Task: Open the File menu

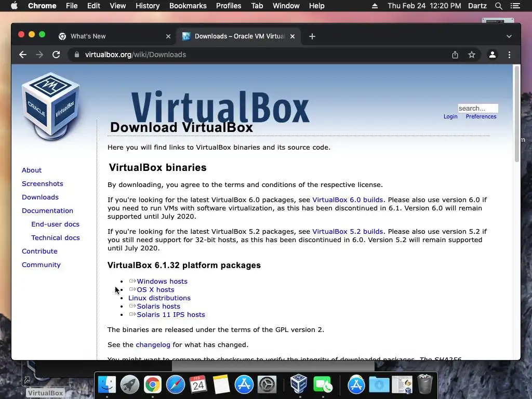Action: click(72, 6)
